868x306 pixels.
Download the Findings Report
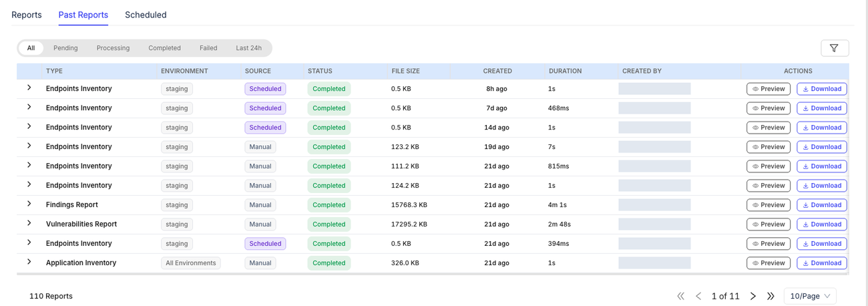point(822,205)
